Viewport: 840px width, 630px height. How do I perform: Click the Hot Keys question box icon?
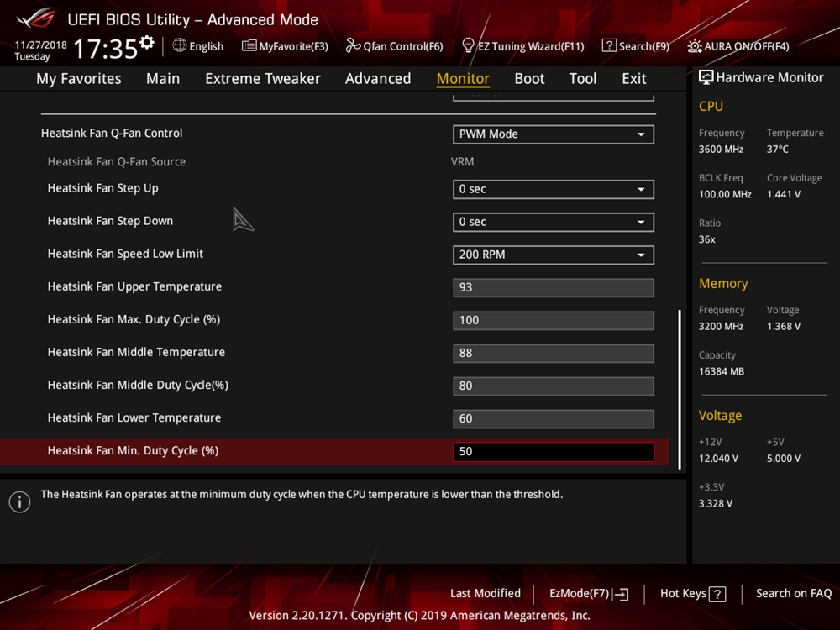(x=717, y=594)
